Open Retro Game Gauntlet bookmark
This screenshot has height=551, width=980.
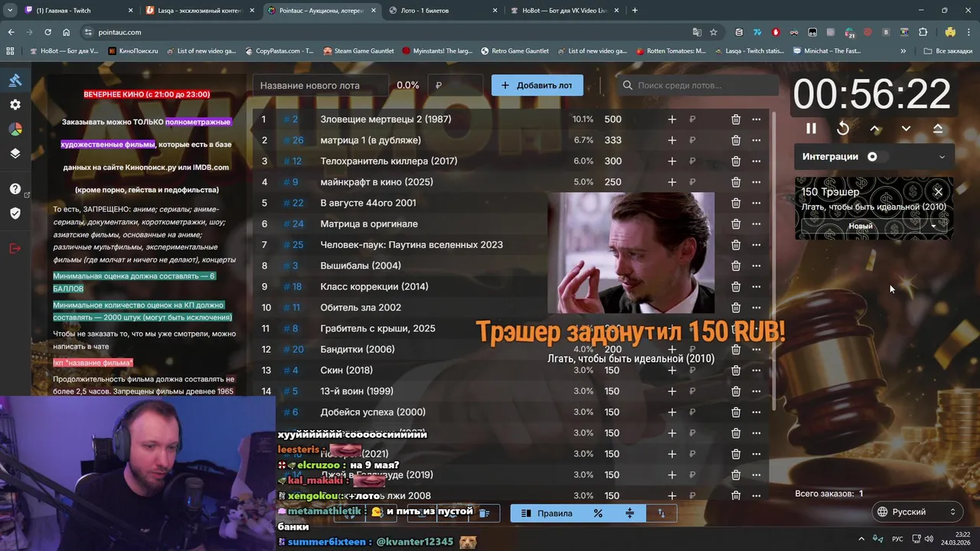click(x=514, y=51)
